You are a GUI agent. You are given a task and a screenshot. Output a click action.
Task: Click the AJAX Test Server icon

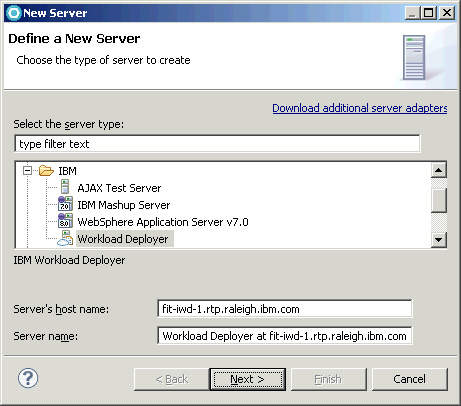[65, 187]
